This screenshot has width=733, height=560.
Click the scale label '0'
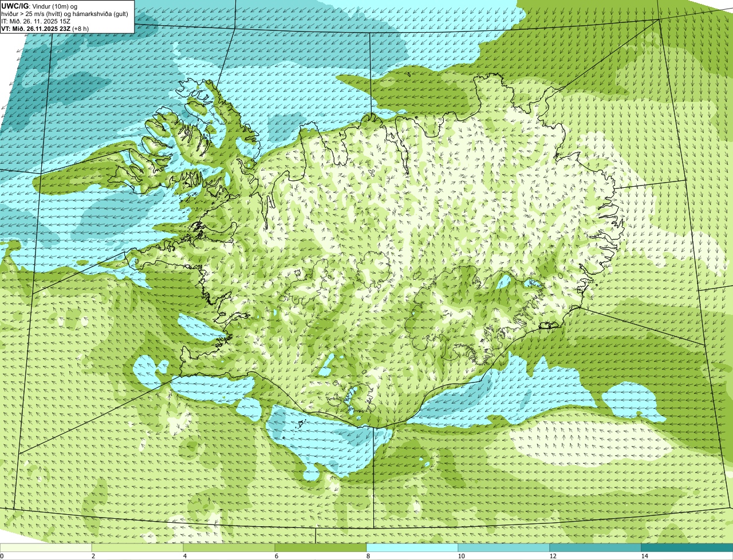[x=2, y=556]
